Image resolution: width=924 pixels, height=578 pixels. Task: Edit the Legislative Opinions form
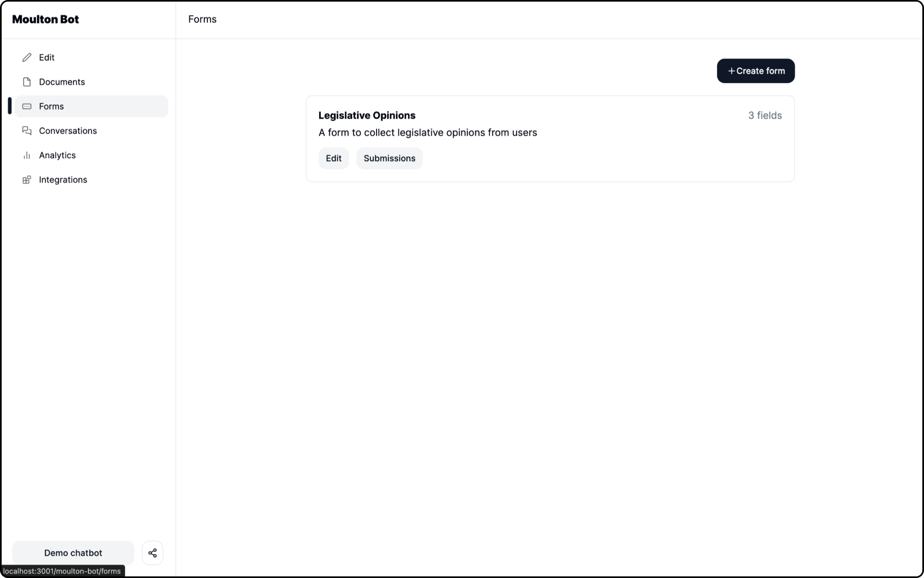point(334,158)
